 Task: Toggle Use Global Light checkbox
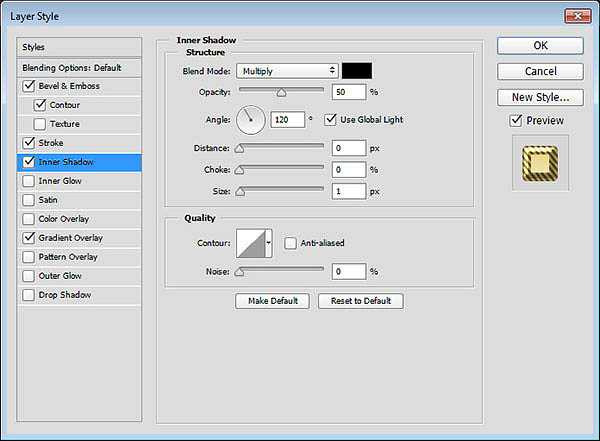point(331,120)
